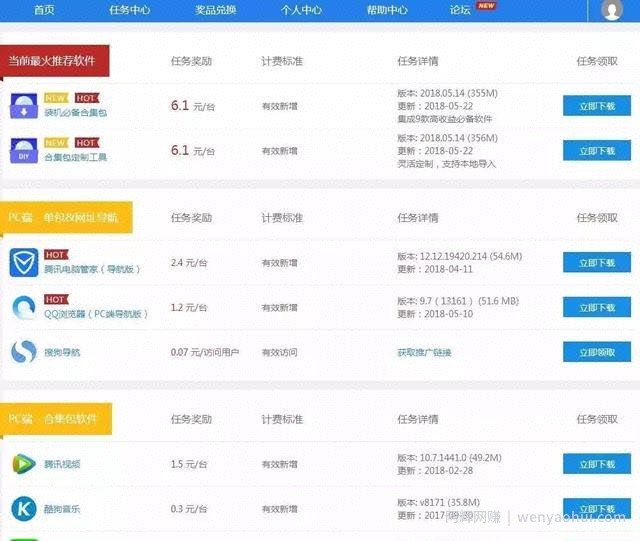Click the 1.5 元/台 reward text

pos(189,464)
